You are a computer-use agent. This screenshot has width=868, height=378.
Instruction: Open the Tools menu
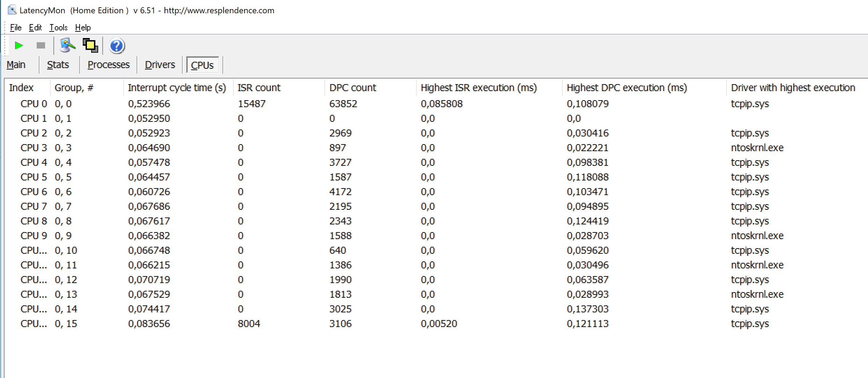coord(58,28)
